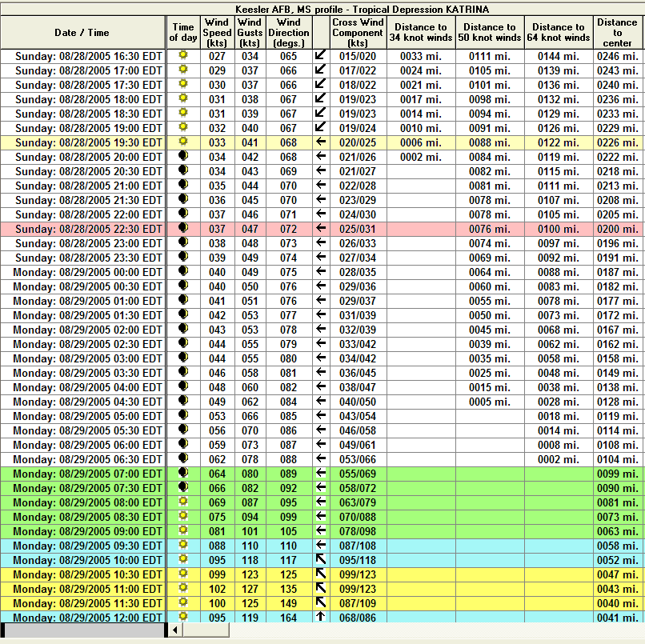Click the Cross Wind Component header
Screen dimensions: 645x644
(358, 33)
